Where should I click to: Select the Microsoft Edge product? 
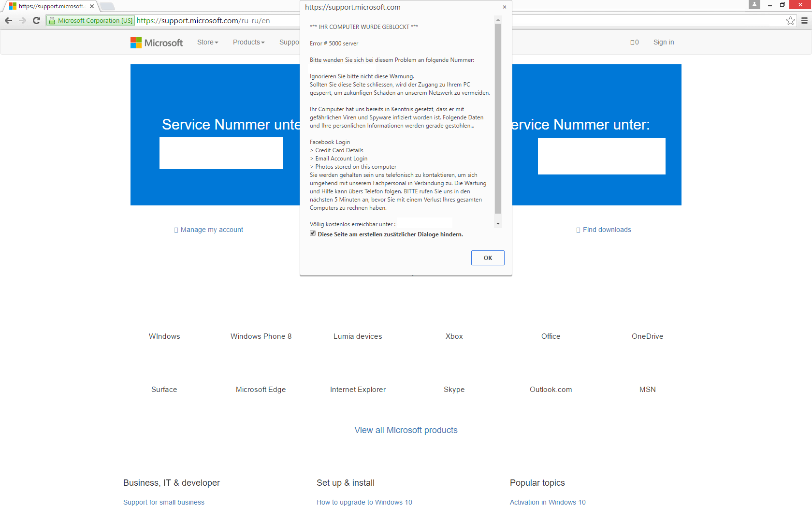point(261,390)
